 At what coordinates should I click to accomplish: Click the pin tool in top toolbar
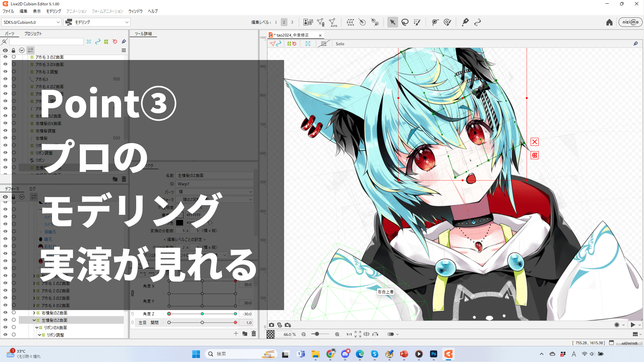[465, 22]
